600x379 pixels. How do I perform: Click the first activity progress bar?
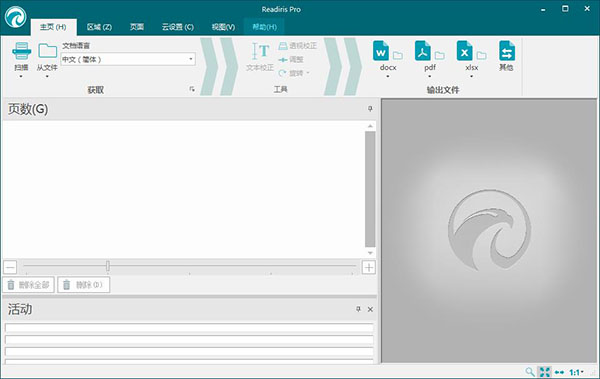(189, 328)
